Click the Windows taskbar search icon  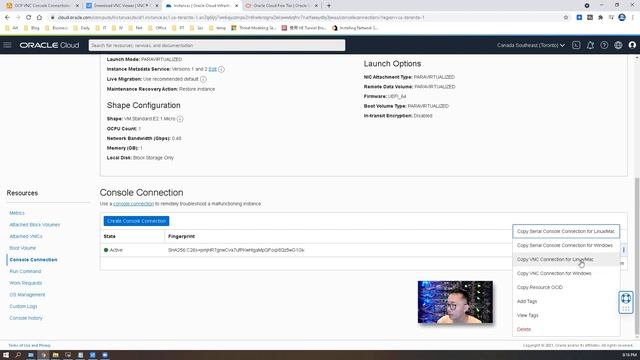click(18, 355)
